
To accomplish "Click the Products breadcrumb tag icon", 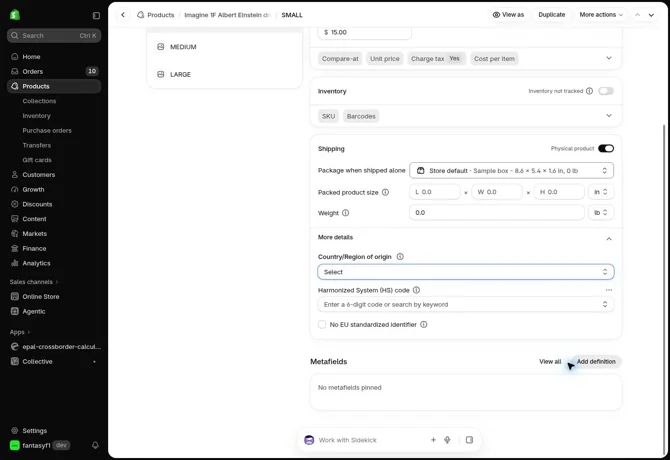I will (x=141, y=15).
